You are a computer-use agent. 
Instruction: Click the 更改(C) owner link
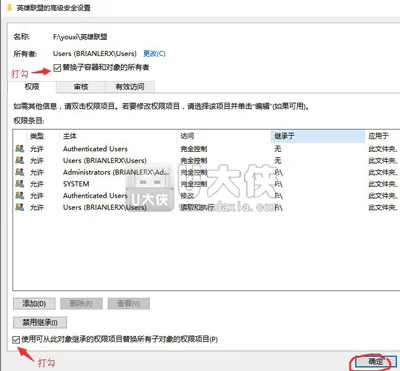[154, 53]
